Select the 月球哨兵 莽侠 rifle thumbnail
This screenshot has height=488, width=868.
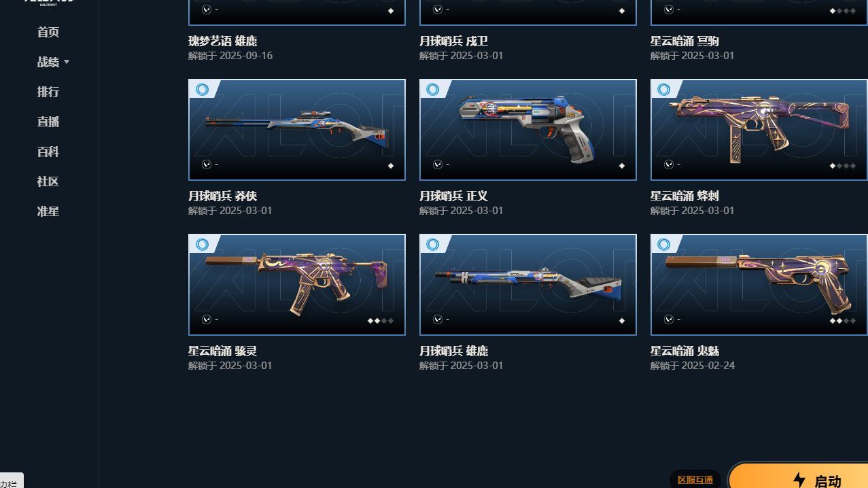click(297, 130)
